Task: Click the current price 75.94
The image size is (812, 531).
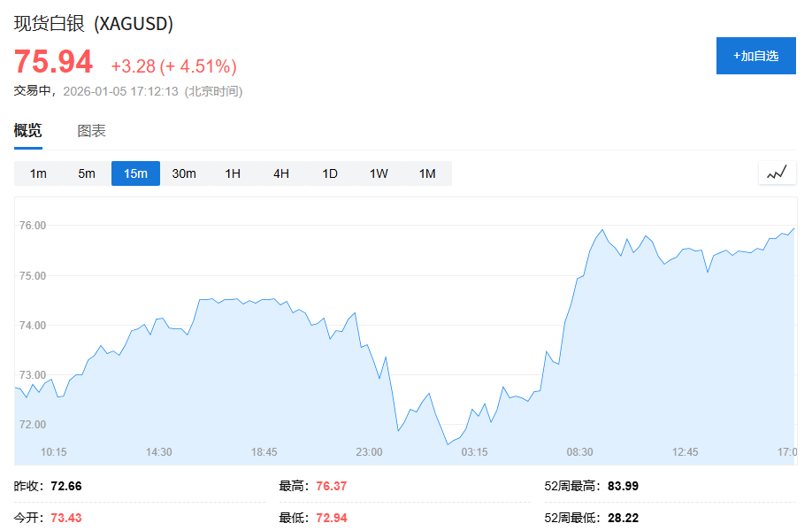Action: 53,62
